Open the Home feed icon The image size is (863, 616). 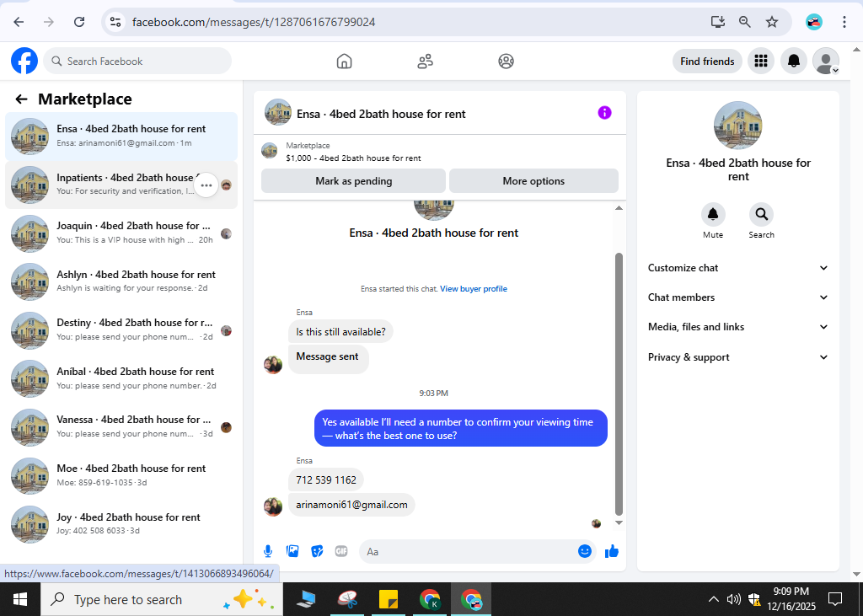[344, 62]
